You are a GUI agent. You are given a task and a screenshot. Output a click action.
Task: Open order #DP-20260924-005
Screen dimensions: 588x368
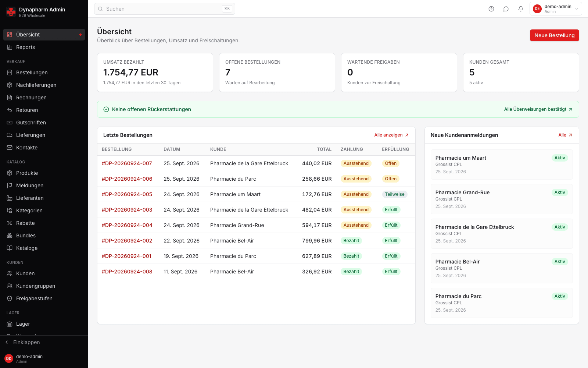127,194
